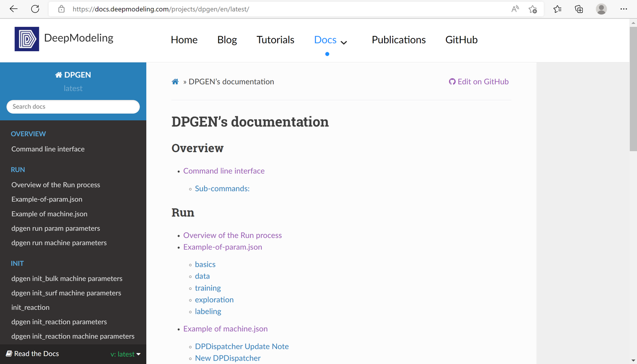Screen dimensions: 637x364
Task: Select Example-of-param.json in sidebar
Action: point(47,199)
